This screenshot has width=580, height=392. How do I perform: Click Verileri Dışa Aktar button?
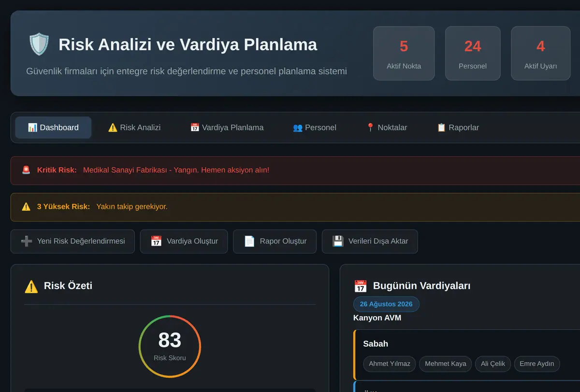[370, 241]
